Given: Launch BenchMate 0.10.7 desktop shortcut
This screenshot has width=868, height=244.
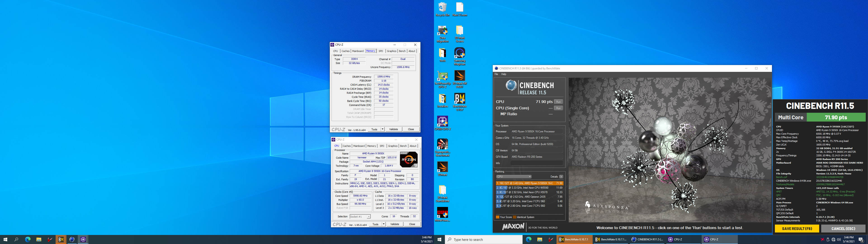Looking at the screenshot, I should tap(460, 102).
